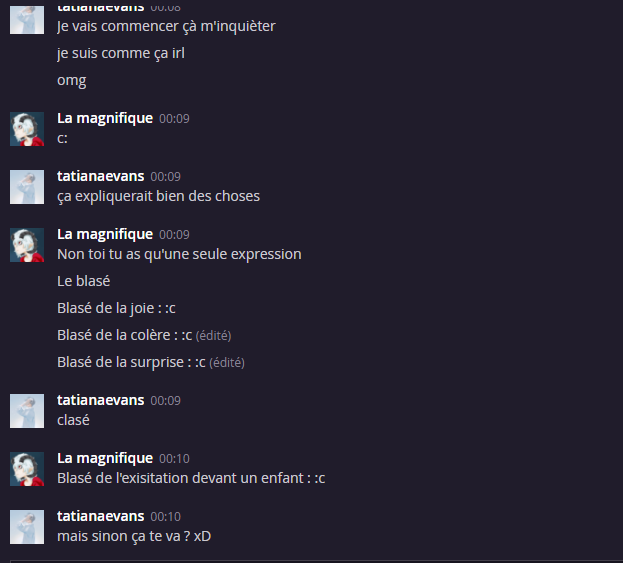623x563 pixels.
Task: Click tatianaevans username above 'clasé'
Action: coord(101,400)
